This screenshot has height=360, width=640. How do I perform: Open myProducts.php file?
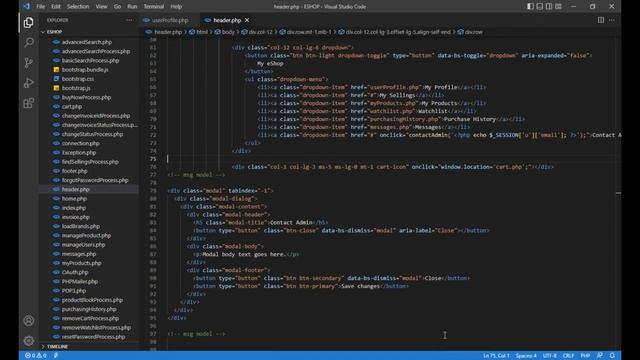point(81,263)
